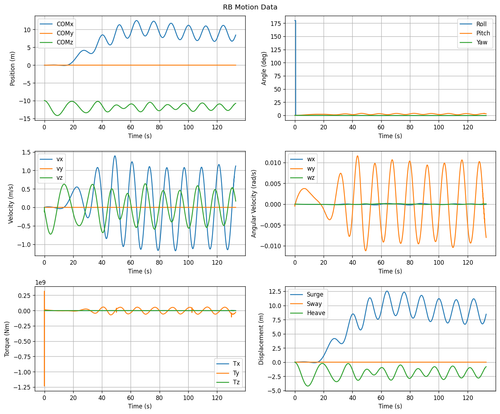Screen dimensions: 500x414
Task: Click the 175 tick on Angle axis
Action: pyautogui.click(x=277, y=23)
